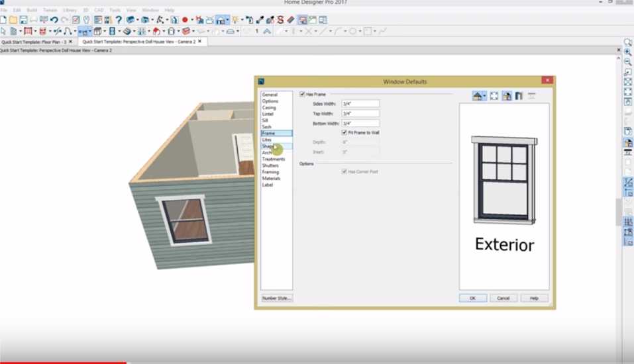
Task: Click the New Plan icon
Action: (3, 20)
